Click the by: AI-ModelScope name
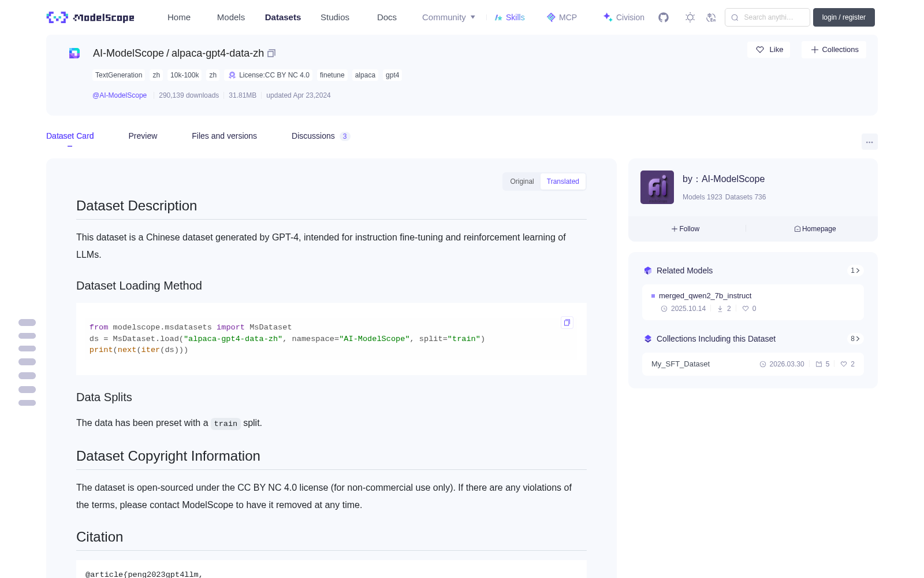924x578 pixels. pos(724,179)
